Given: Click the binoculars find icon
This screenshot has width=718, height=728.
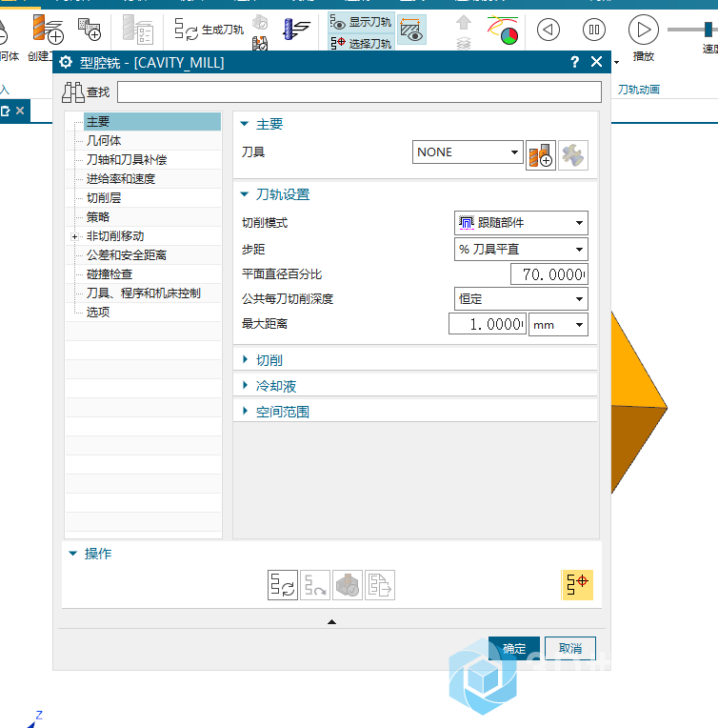Looking at the screenshot, I should [73, 91].
